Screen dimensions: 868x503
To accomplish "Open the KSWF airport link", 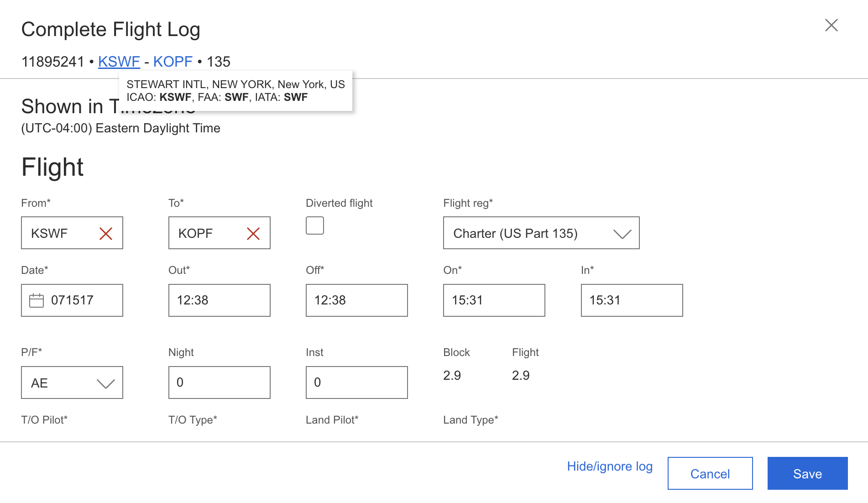I will tap(119, 62).
